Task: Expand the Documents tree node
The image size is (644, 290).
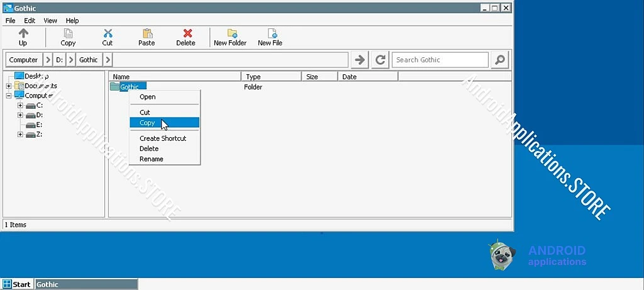Action: coord(9,86)
